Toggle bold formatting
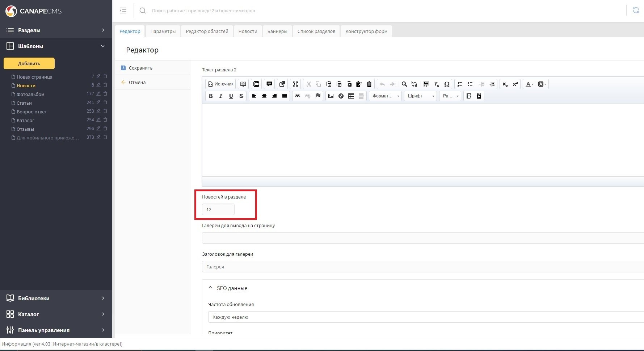This screenshot has height=351, width=644. [x=211, y=96]
